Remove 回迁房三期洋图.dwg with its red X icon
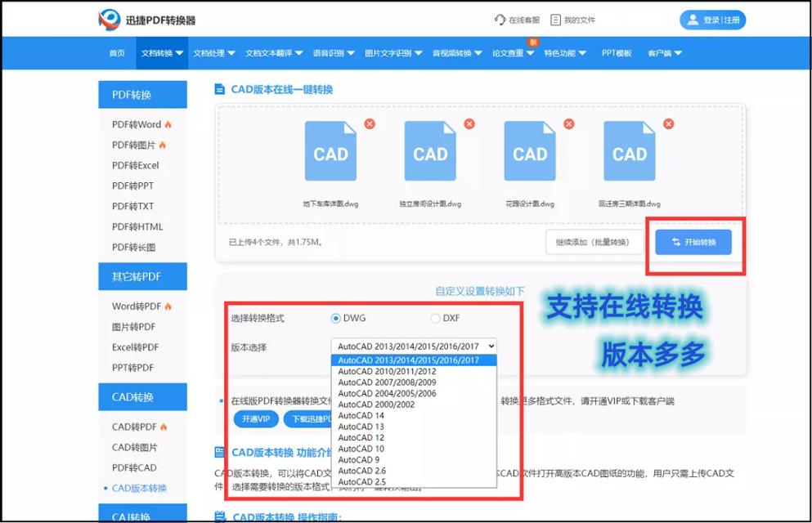 point(669,123)
